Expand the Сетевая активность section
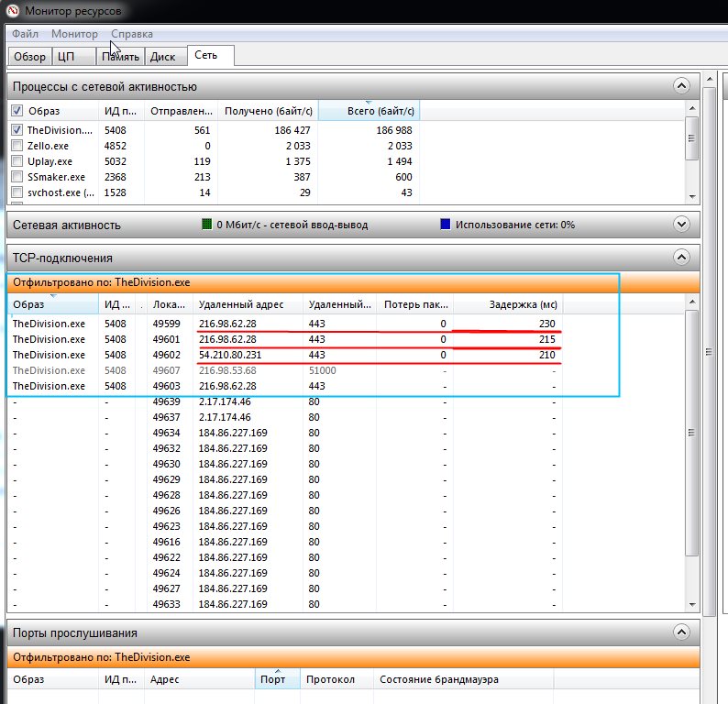 pyautogui.click(x=680, y=224)
